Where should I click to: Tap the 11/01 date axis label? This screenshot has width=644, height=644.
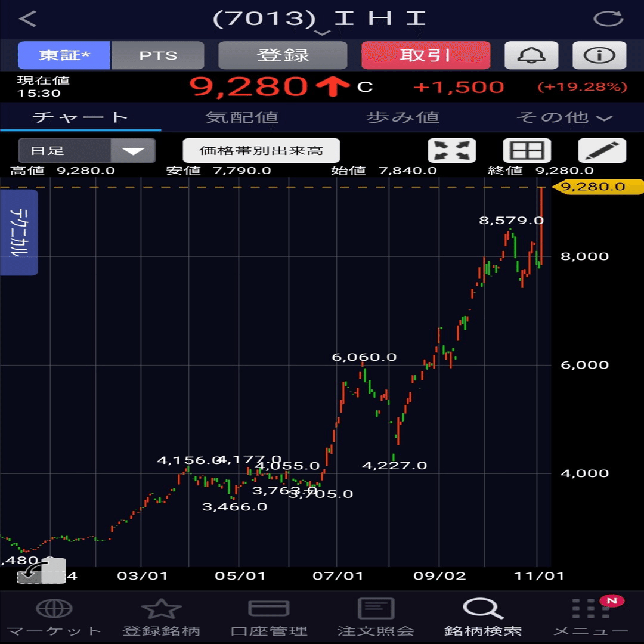pos(539,576)
